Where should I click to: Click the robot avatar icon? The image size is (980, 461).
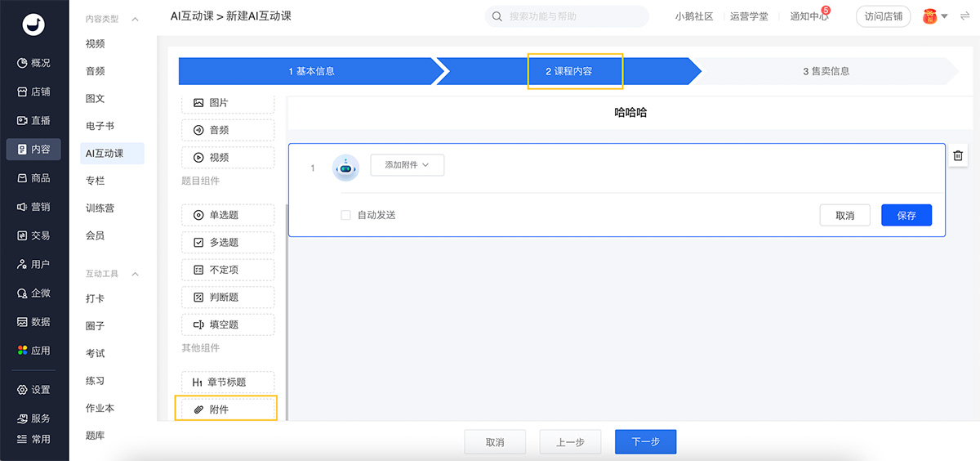coord(345,168)
